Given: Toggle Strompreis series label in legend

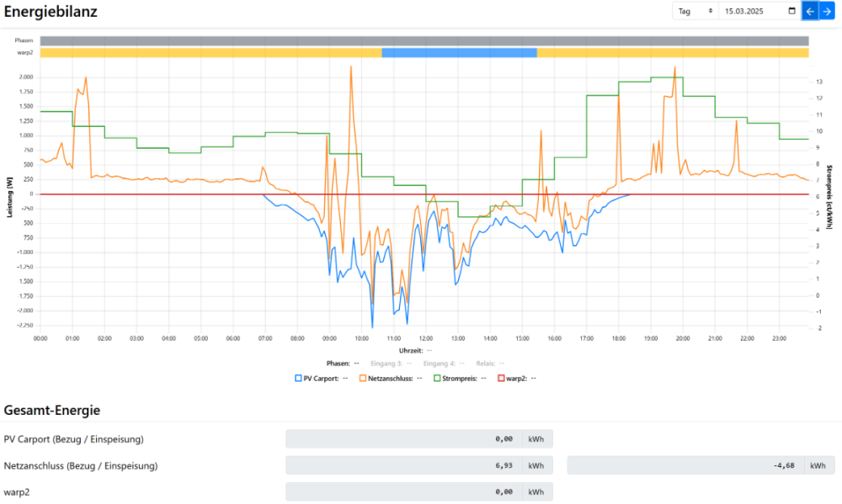Looking at the screenshot, I should point(460,379).
